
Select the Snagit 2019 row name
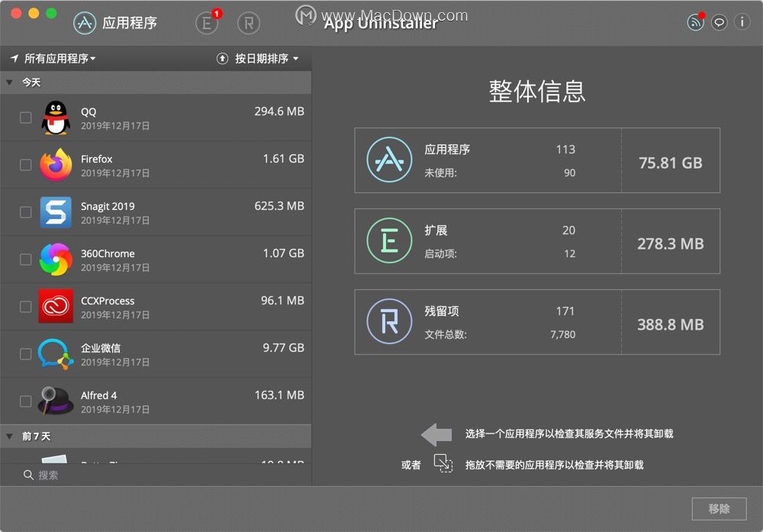click(x=108, y=206)
